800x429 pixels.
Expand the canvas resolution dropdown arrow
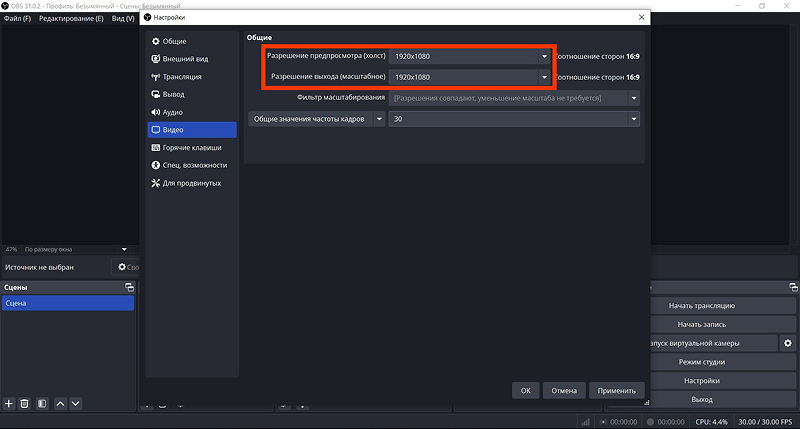[x=544, y=56]
